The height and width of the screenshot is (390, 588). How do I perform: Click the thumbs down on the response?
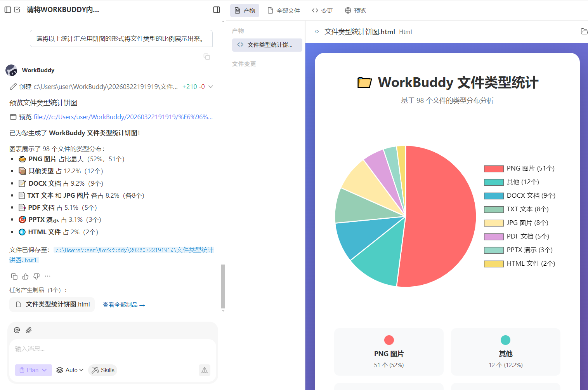pyautogui.click(x=36, y=276)
